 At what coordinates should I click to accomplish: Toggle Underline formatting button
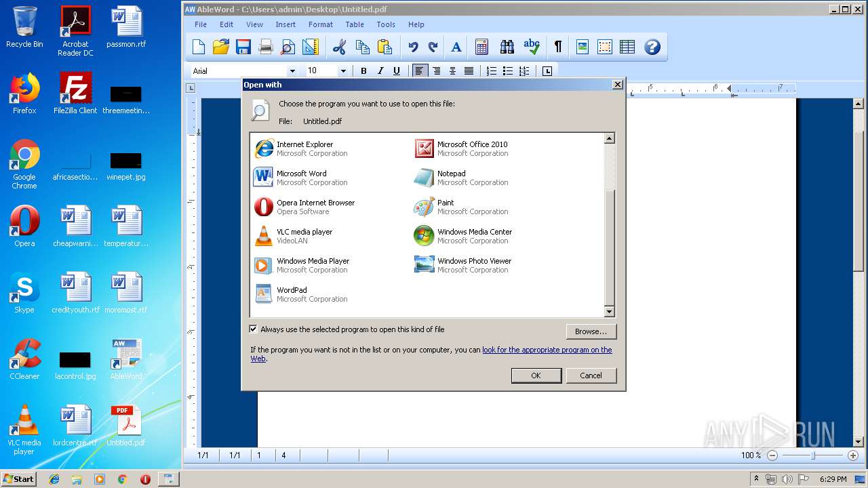(x=397, y=70)
